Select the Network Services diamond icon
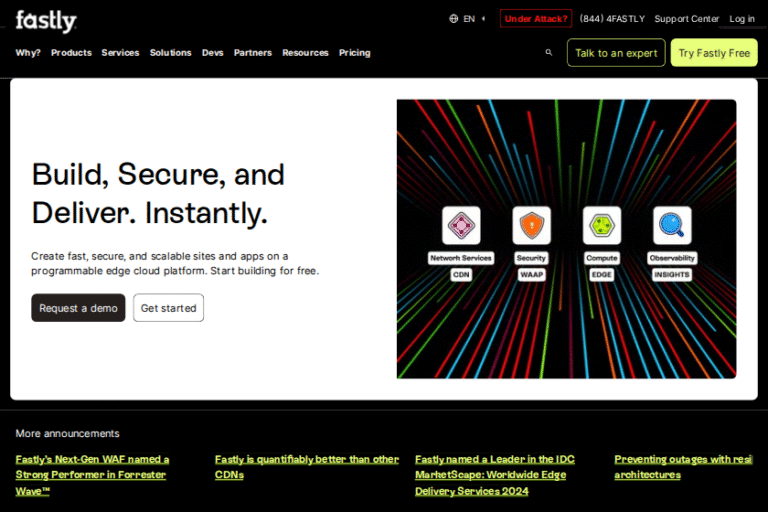 click(x=461, y=225)
